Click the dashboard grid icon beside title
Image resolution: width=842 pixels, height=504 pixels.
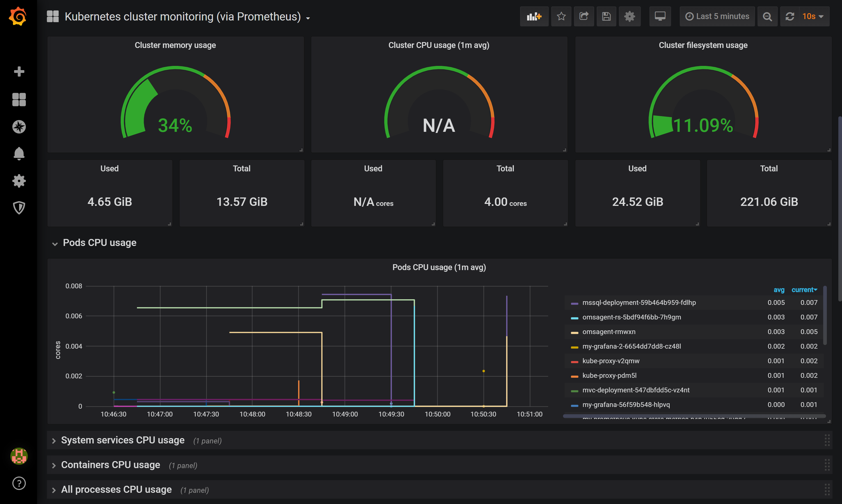pyautogui.click(x=53, y=16)
